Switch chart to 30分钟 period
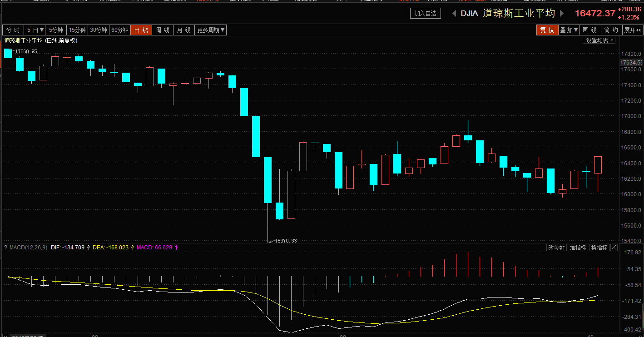 click(x=99, y=30)
